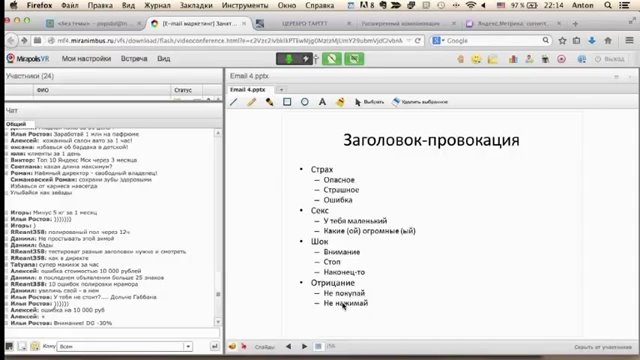Image resolution: width=640 pixels, height=360 pixels.
Task: Open the 'Мои настройки' menu
Action: pos(86,59)
